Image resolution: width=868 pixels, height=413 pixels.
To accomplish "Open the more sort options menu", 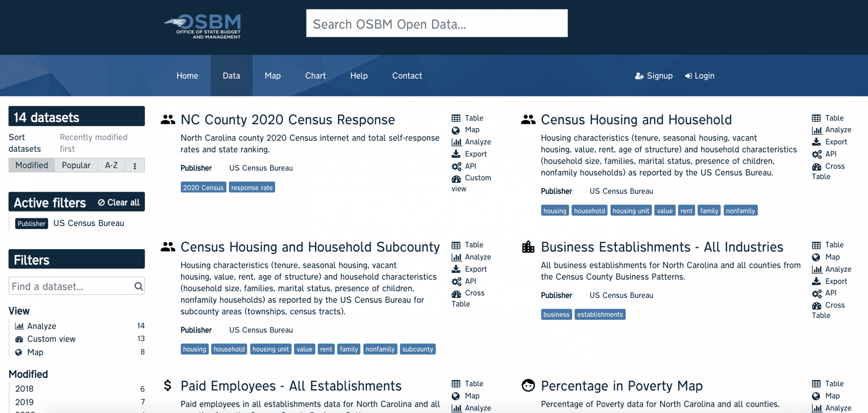I will (x=135, y=166).
